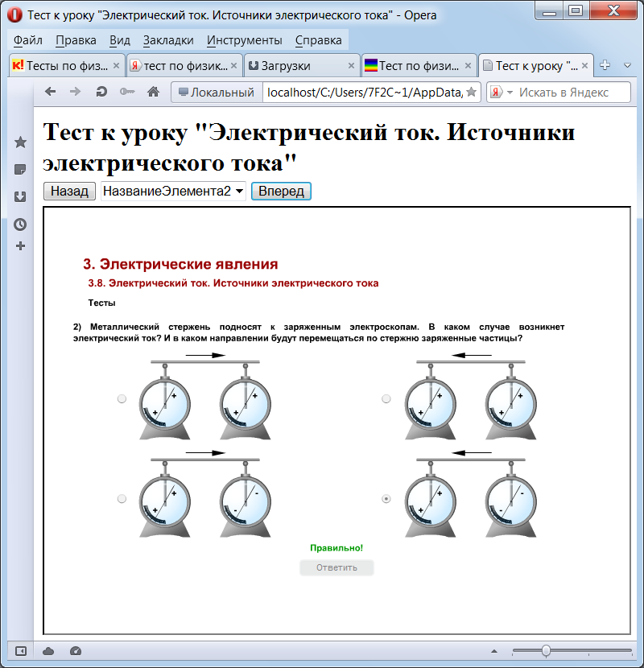
Task: Close the "Тесты по физ..." tab
Action: [116, 66]
